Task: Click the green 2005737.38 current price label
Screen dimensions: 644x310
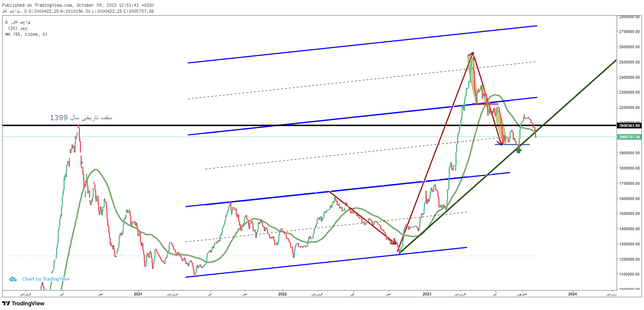Action: click(629, 137)
